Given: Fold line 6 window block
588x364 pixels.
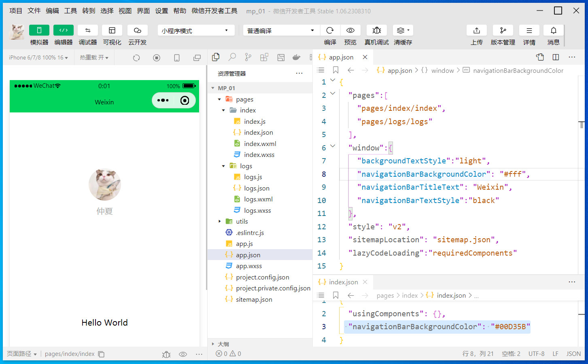Looking at the screenshot, I should pos(333,146).
